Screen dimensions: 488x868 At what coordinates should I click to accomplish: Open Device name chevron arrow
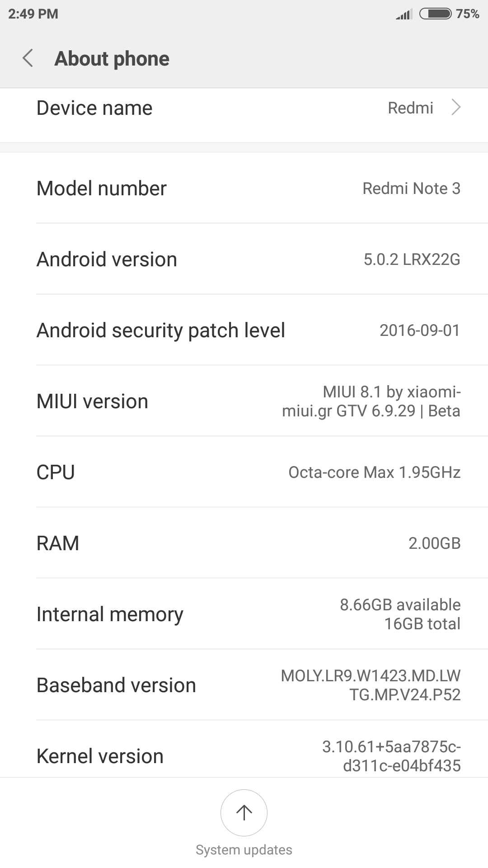456,108
